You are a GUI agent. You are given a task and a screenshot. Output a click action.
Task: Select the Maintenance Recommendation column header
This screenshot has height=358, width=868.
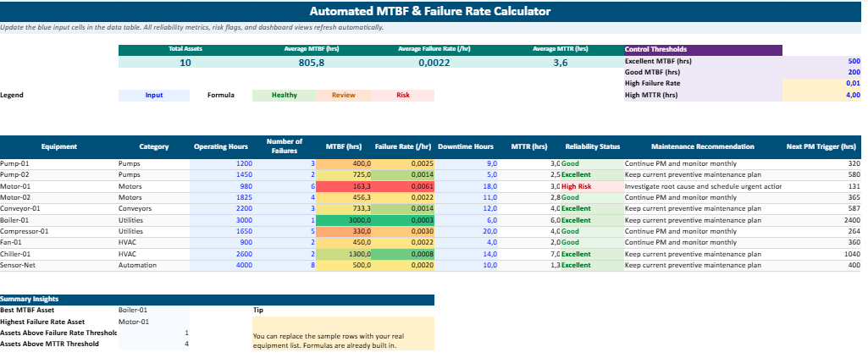coord(697,146)
